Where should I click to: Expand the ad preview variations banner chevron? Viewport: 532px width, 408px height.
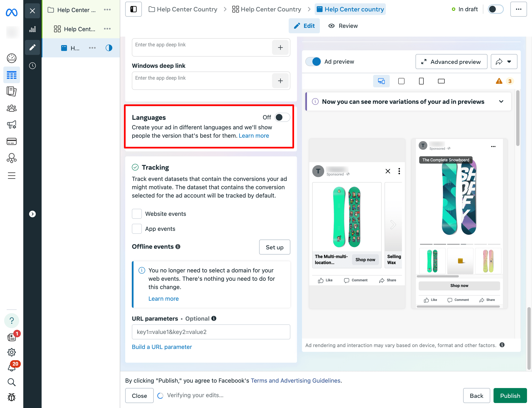[x=501, y=102]
